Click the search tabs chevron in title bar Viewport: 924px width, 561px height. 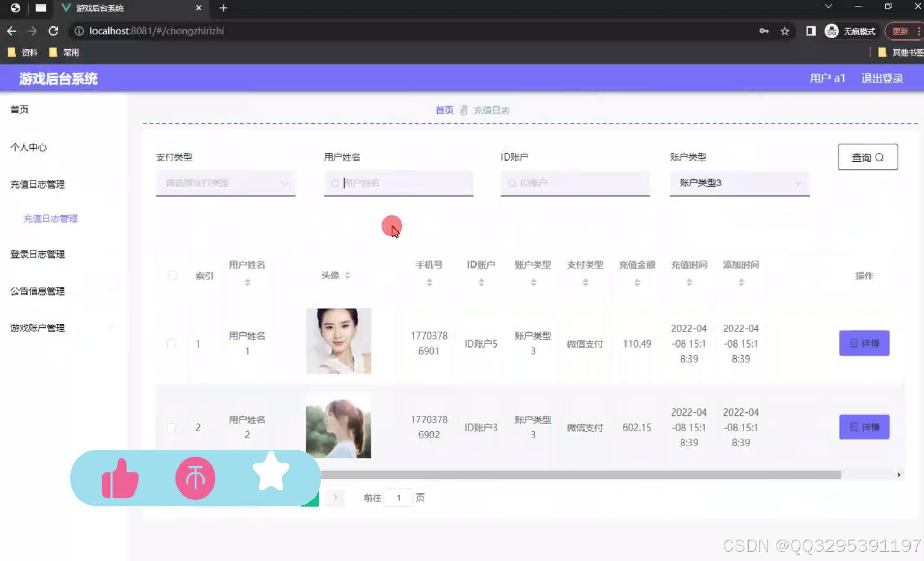(828, 7)
